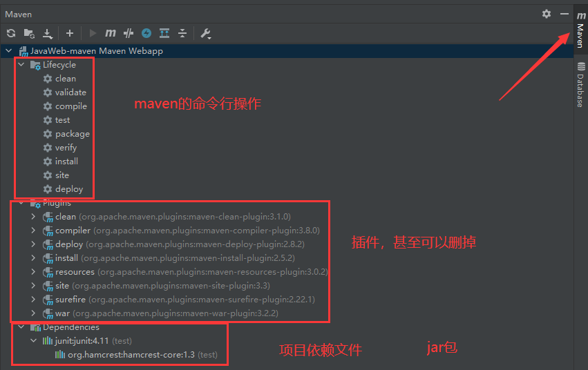
Task: Click plugin icon for maven-clean-plugin
Action: click(x=48, y=217)
